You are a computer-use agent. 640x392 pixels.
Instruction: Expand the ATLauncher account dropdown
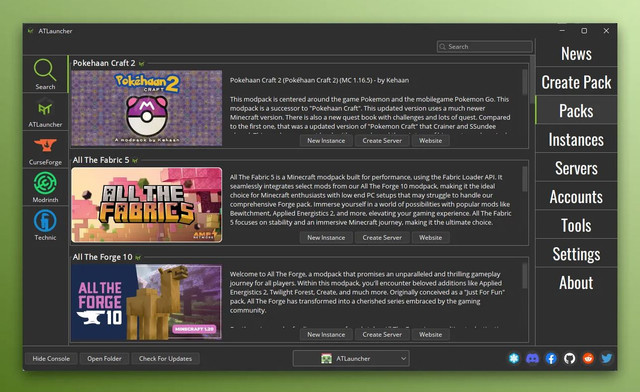pyautogui.click(x=351, y=359)
